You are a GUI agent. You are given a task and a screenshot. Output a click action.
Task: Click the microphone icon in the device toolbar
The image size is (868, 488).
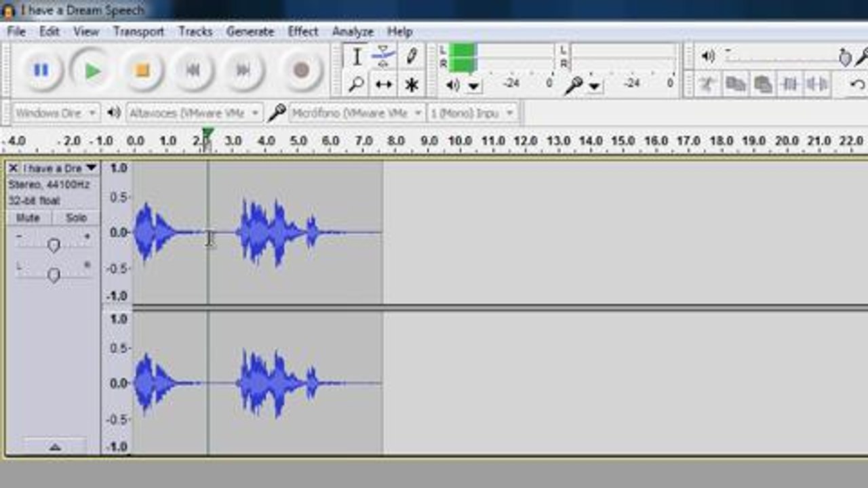pos(276,113)
